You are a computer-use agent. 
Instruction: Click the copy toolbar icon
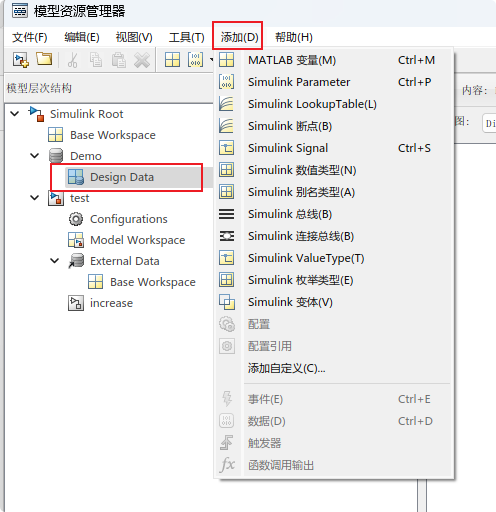tap(96, 60)
